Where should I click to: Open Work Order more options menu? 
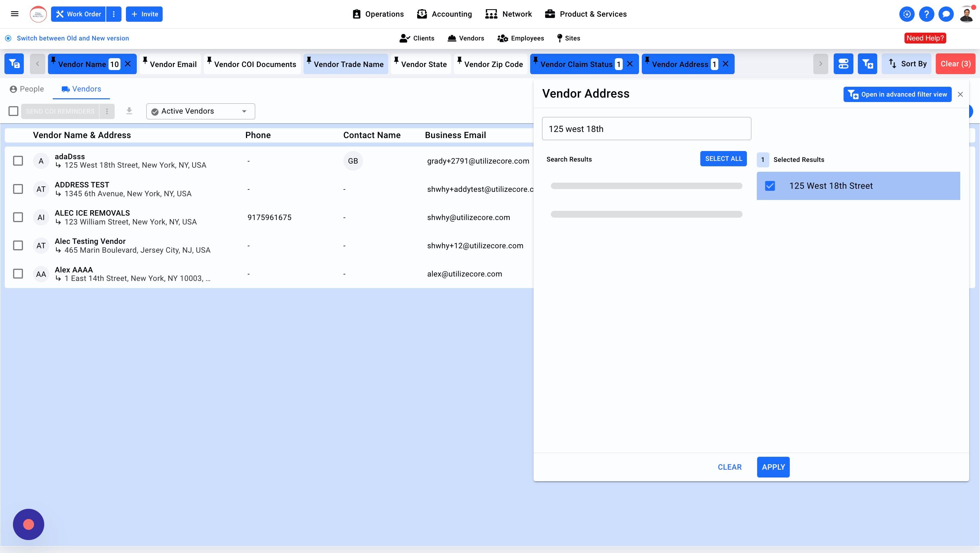(113, 14)
